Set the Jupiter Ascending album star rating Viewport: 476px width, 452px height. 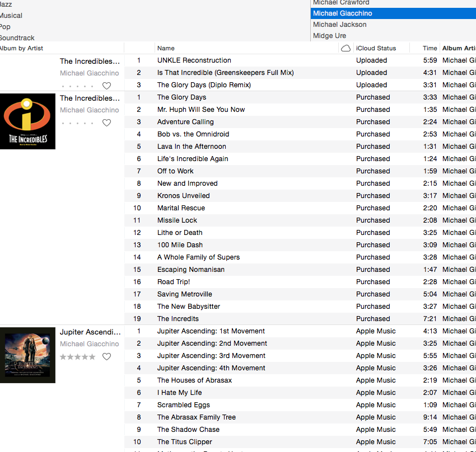tap(78, 357)
